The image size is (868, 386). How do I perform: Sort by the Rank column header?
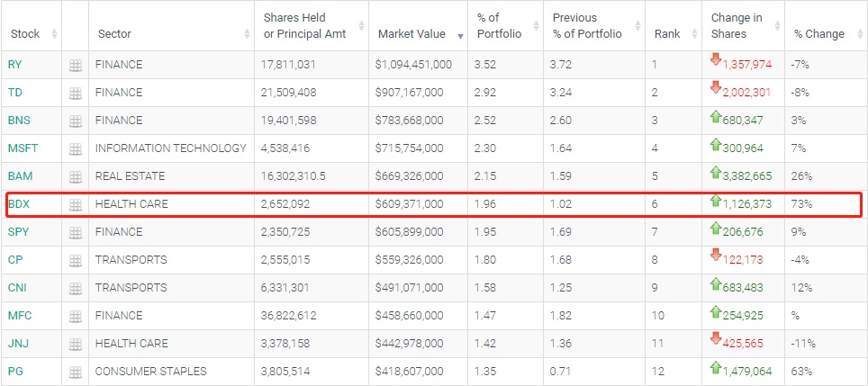(667, 34)
